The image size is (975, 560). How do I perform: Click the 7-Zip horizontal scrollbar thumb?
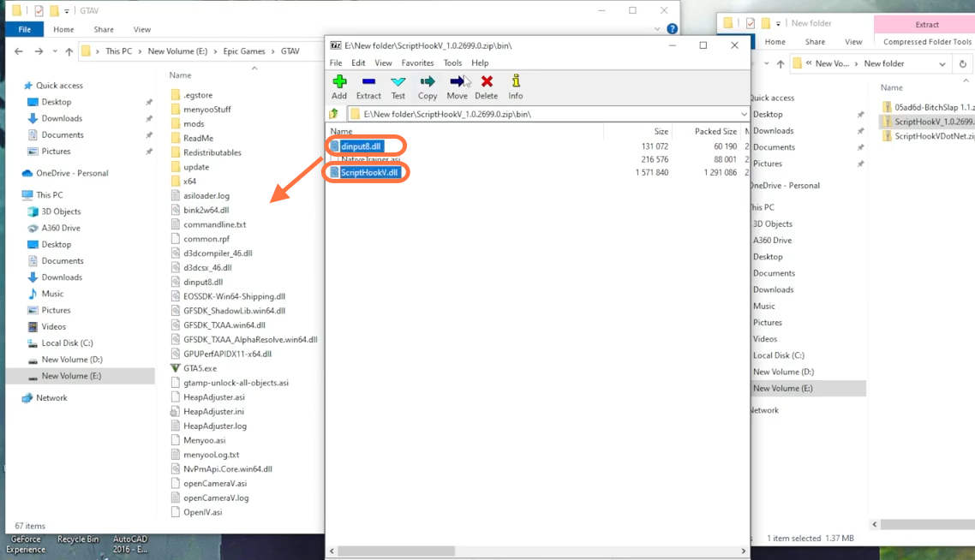pyautogui.click(x=396, y=551)
